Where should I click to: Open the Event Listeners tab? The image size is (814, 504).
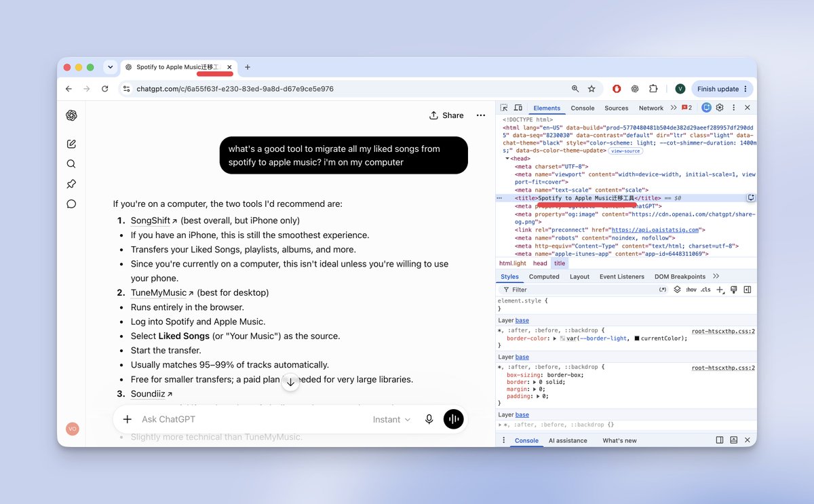(622, 276)
